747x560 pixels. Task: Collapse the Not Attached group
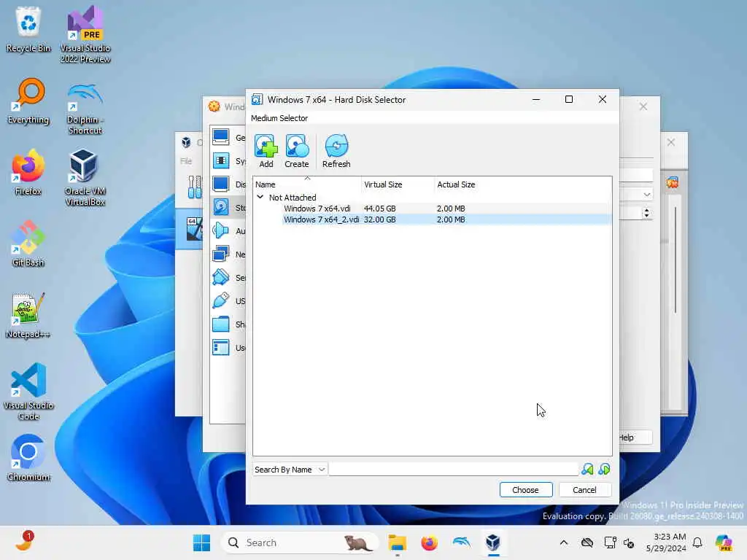point(260,197)
